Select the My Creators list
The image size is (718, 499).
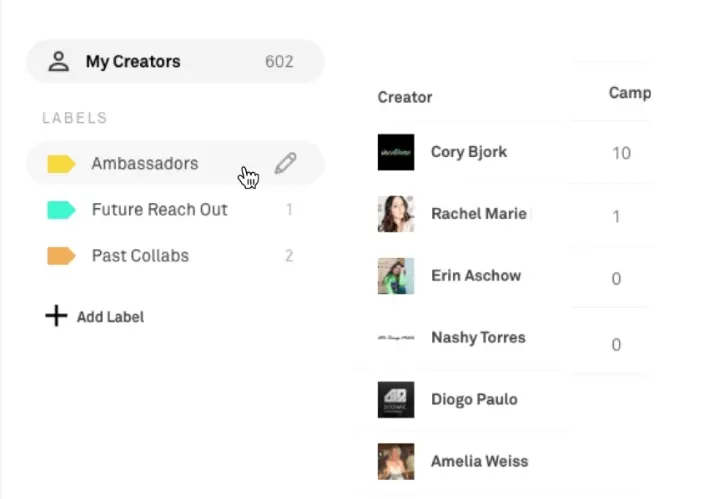click(175, 61)
